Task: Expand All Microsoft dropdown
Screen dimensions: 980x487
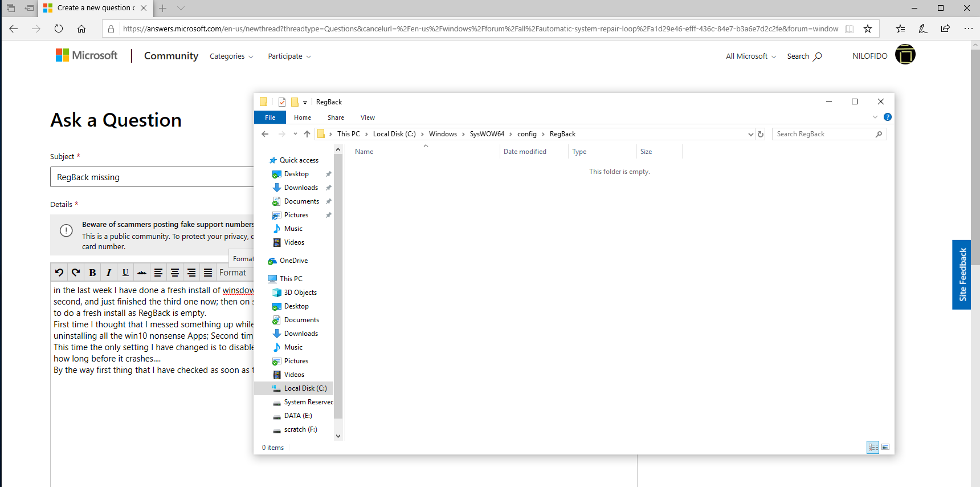Action: [751, 56]
